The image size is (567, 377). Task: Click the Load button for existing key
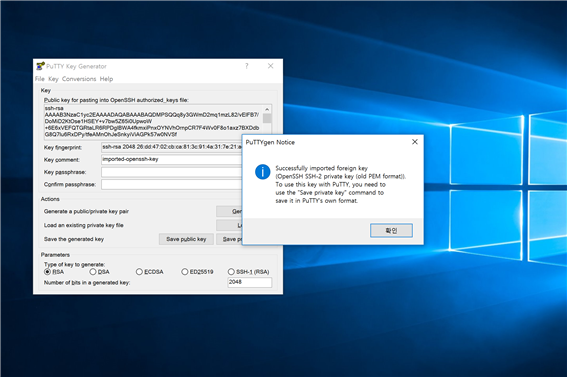(x=229, y=225)
